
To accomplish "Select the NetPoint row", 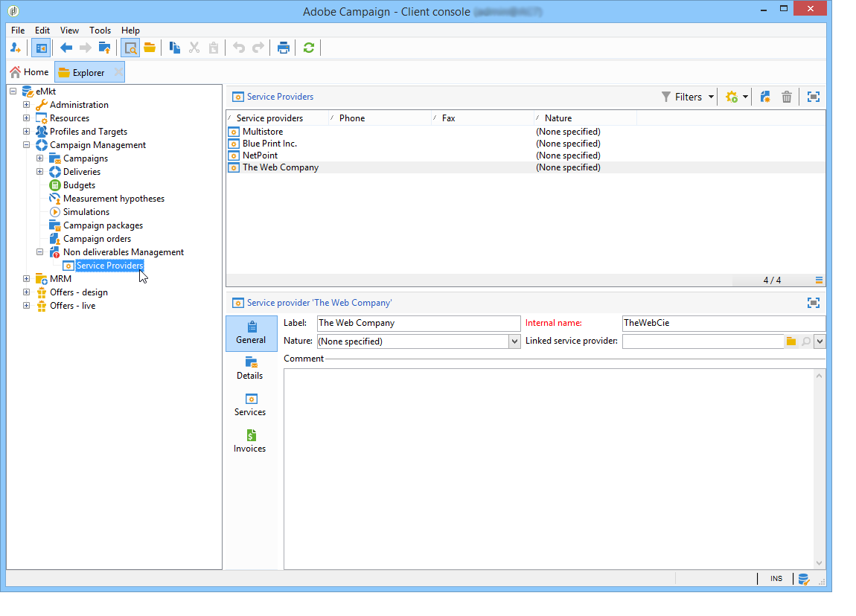I will point(526,155).
